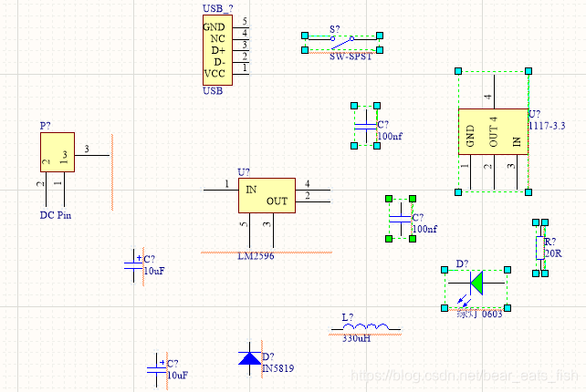Click the 100nf capacitor with green handles
Image resolution: width=586 pixels, height=392 pixels.
coord(402,219)
